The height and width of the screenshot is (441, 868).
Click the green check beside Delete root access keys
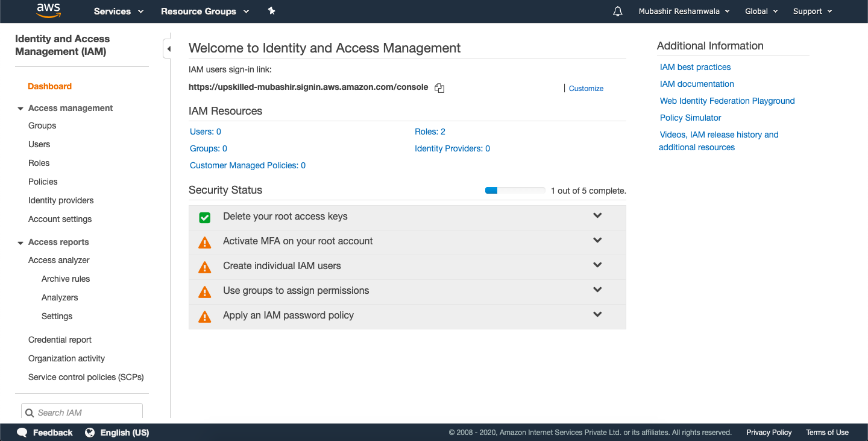(x=205, y=217)
